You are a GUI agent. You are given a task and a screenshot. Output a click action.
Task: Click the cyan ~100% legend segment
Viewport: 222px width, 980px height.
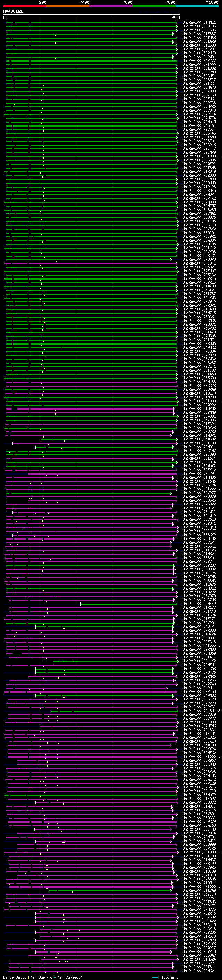point(197,6)
